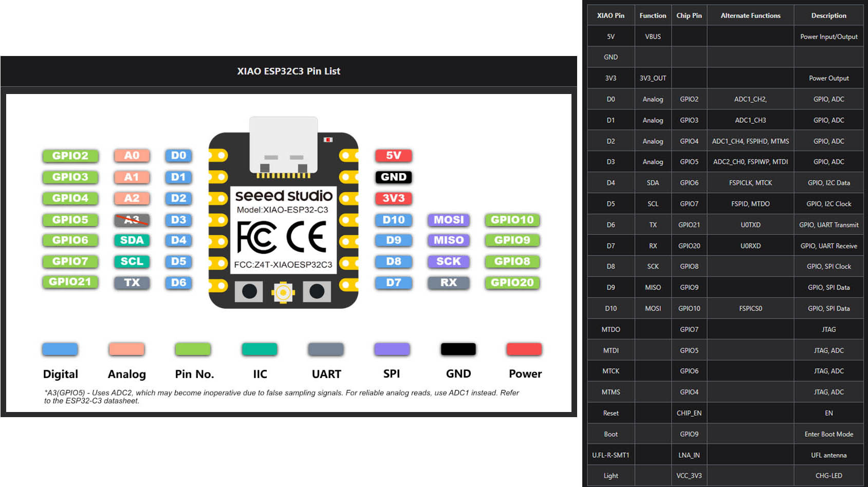The width and height of the screenshot is (868, 487).
Task: Click the "ADC2_CH0, FSPIWP, MTDI" table cell
Action: click(x=750, y=162)
